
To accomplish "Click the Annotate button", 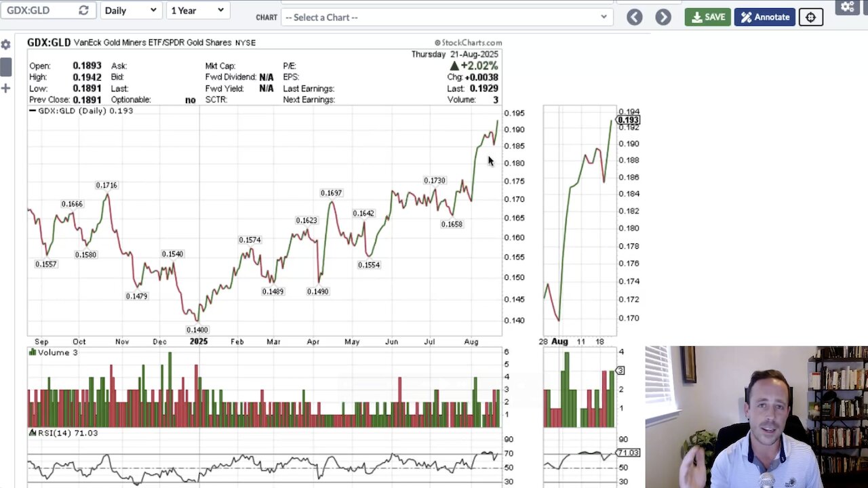I will point(765,17).
